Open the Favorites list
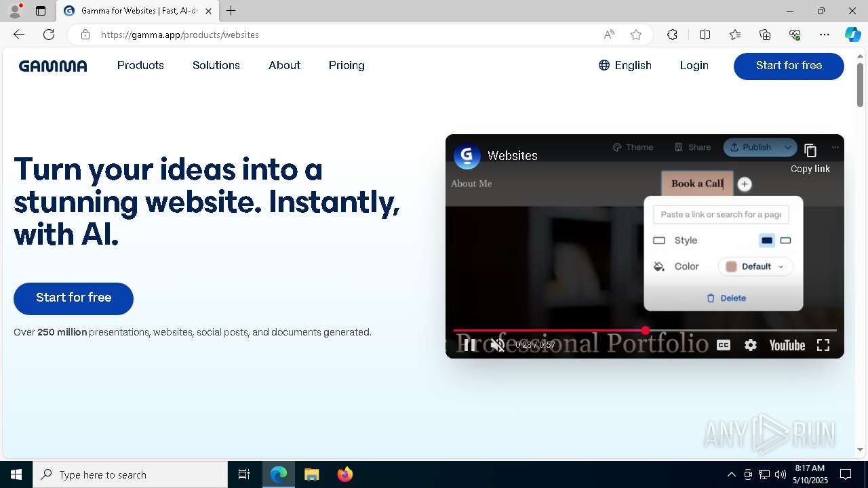This screenshot has width=868, height=488. point(735,35)
